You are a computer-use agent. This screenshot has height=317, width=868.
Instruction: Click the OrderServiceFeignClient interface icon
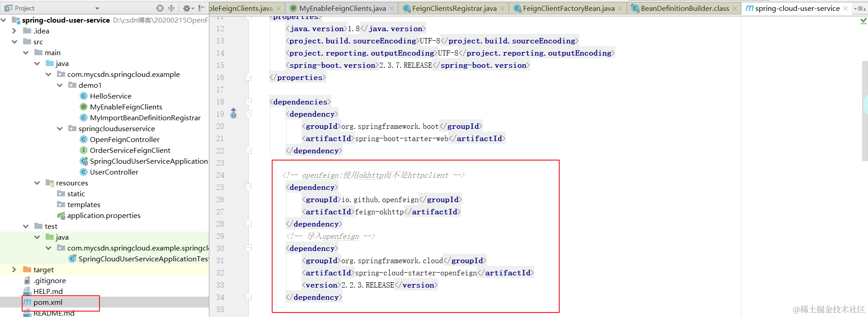coord(83,150)
